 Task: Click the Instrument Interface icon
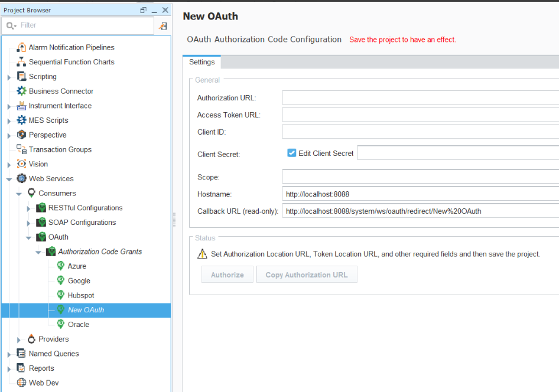tap(22, 106)
